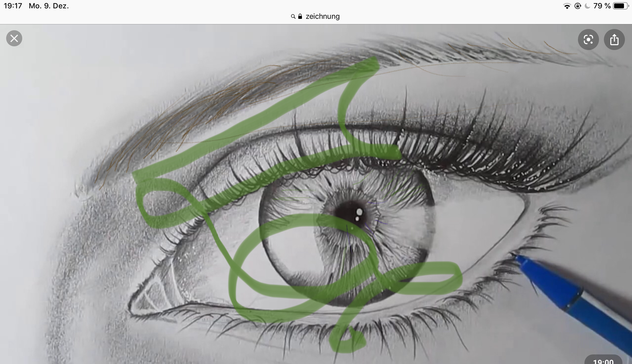
Task: Tap the Do Not Disturb moon icon
Action: [587, 6]
